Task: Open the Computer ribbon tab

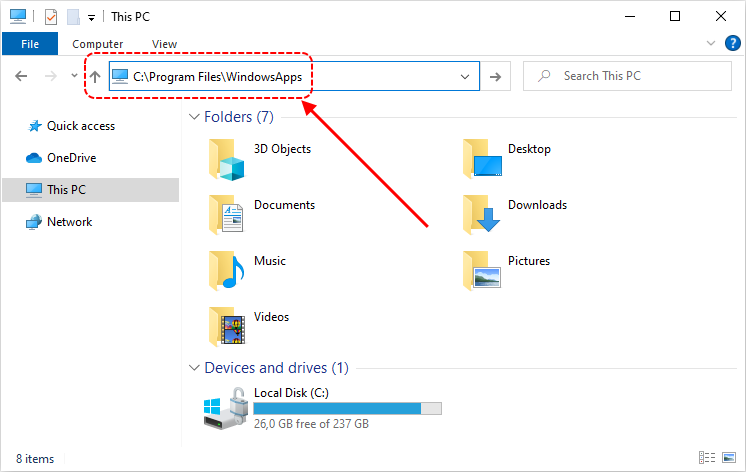Action: pos(98,44)
